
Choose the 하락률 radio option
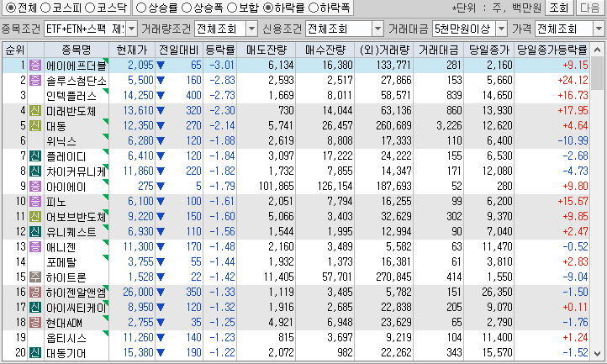(x=268, y=8)
